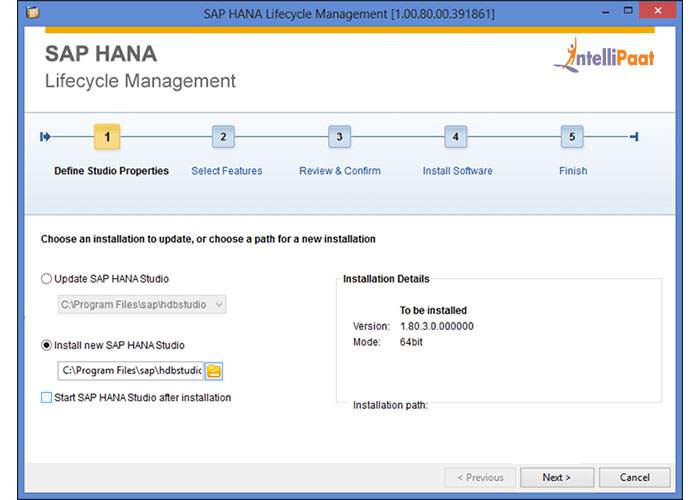
Task: Click the Mode value 64bit
Action: pos(411,342)
